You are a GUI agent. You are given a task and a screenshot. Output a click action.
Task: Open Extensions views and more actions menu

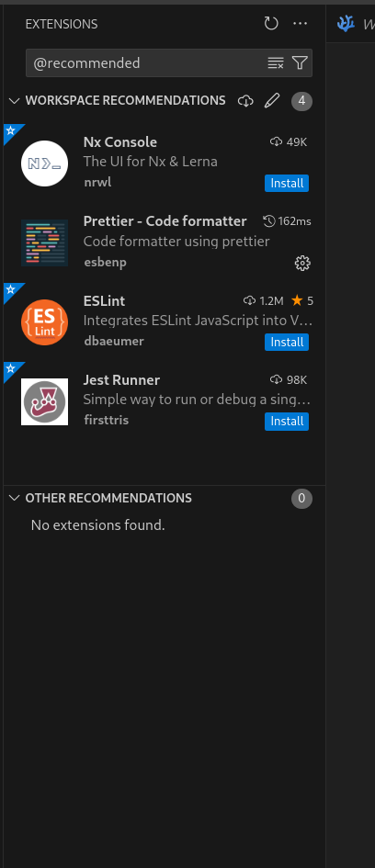(x=301, y=23)
